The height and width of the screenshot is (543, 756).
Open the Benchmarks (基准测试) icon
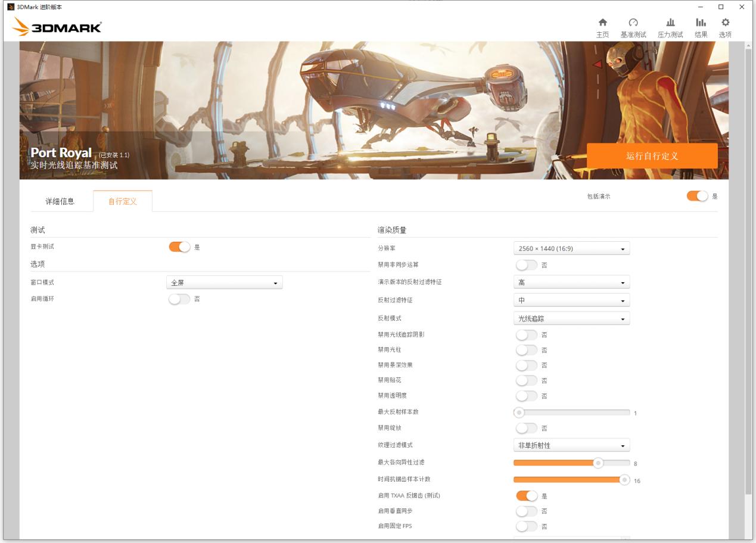tap(633, 22)
